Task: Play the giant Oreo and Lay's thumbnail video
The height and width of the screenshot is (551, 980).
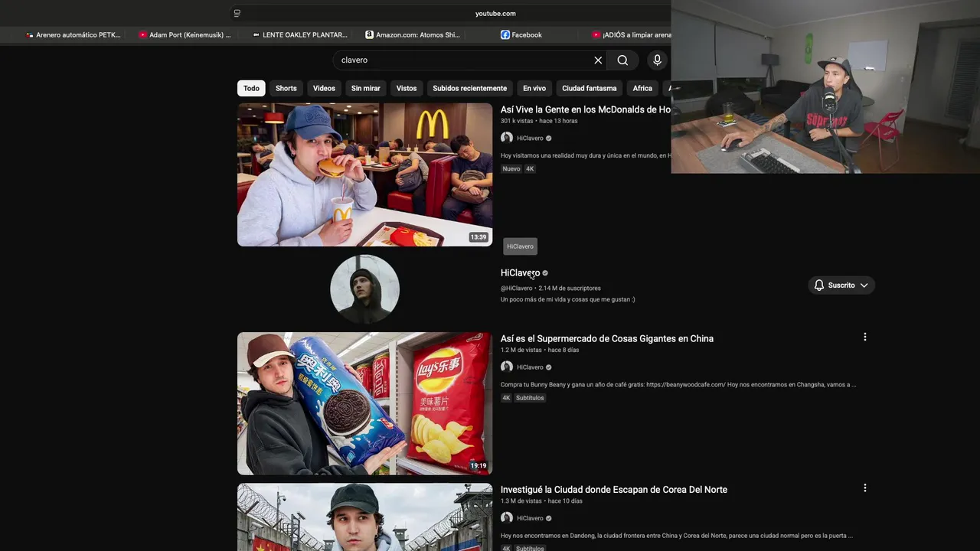Action: click(x=364, y=403)
